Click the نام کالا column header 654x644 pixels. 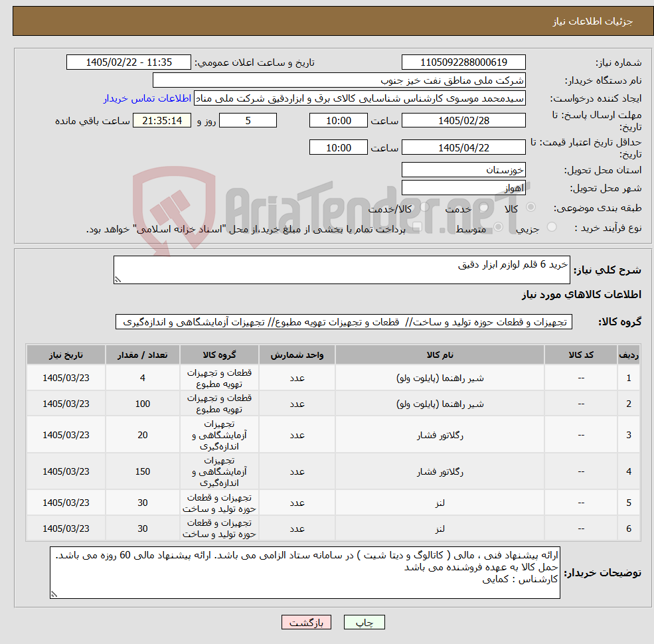pyautogui.click(x=440, y=355)
